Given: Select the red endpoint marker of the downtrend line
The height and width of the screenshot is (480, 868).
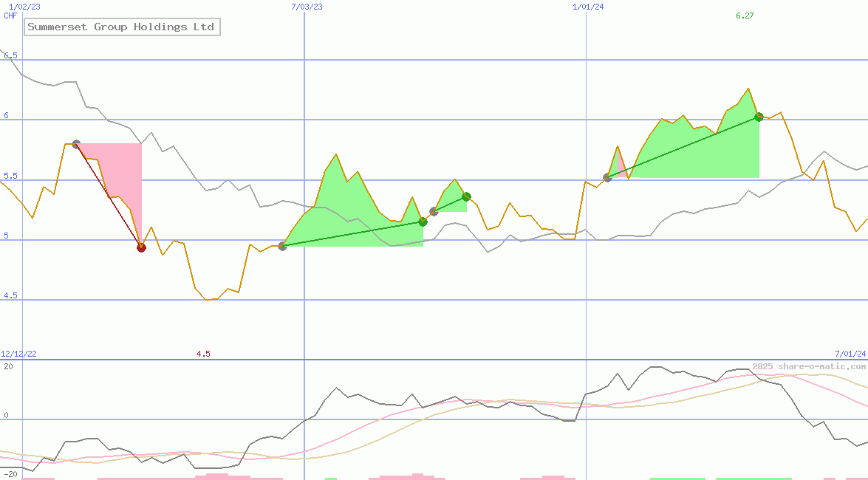Looking at the screenshot, I should (141, 247).
